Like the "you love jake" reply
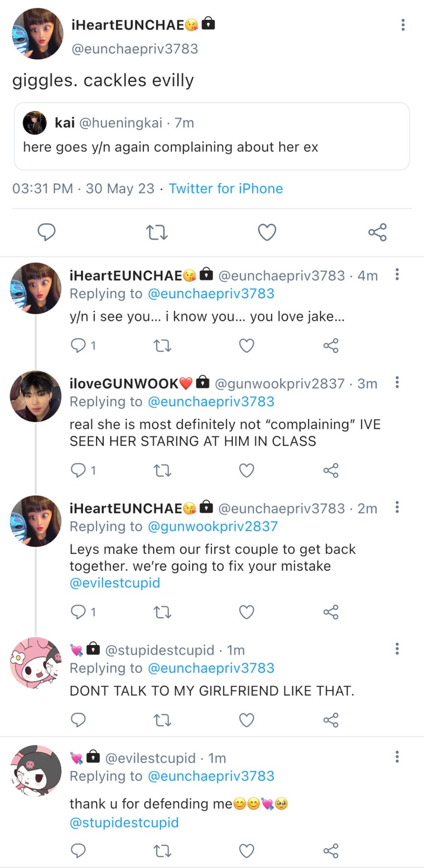424x868 pixels. tap(246, 346)
